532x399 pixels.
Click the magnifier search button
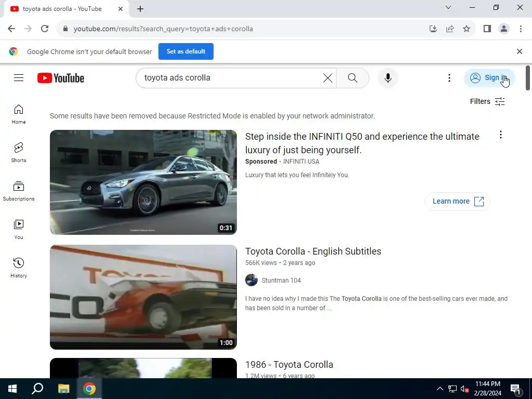353,78
